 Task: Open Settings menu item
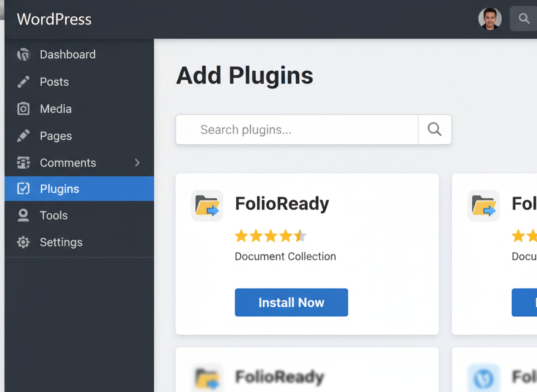[x=79, y=242]
